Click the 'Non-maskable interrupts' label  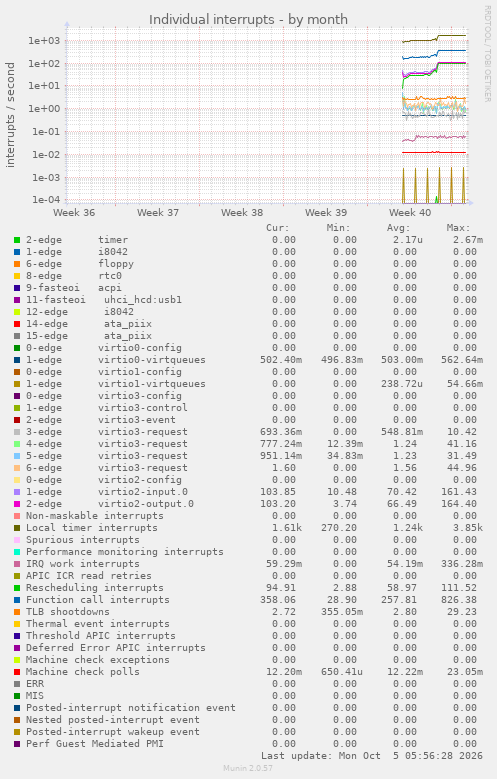(95, 516)
